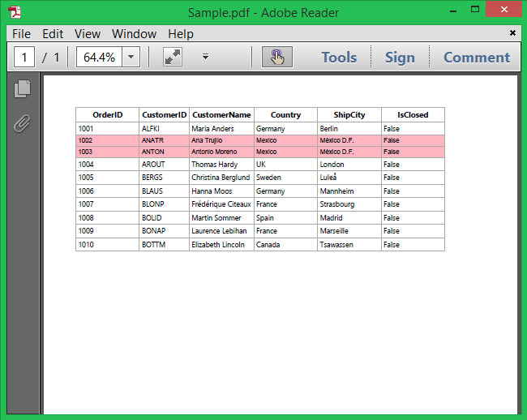Close the document with the small X
Screen dimensions: 527x420
(x=512, y=32)
